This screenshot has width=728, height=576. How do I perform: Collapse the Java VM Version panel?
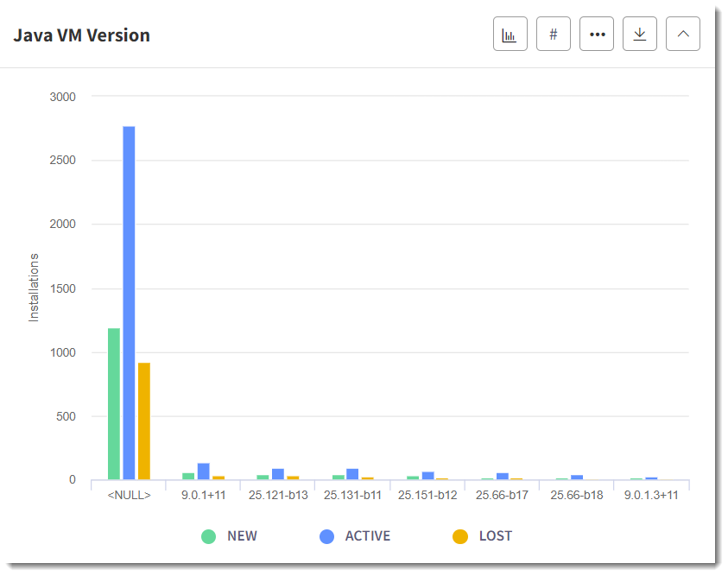coord(682,34)
